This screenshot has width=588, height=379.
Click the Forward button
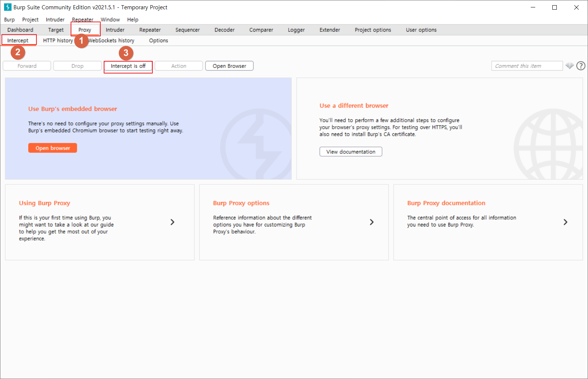(x=27, y=66)
